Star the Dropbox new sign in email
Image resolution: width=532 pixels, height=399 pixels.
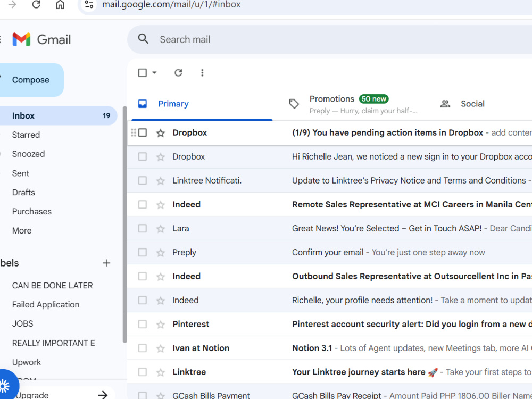coord(161,157)
